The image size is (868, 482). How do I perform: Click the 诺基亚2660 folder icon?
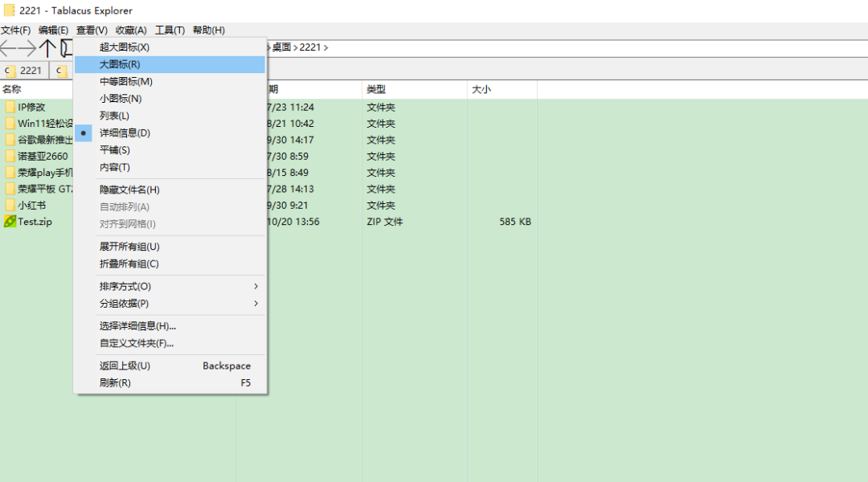coord(10,156)
